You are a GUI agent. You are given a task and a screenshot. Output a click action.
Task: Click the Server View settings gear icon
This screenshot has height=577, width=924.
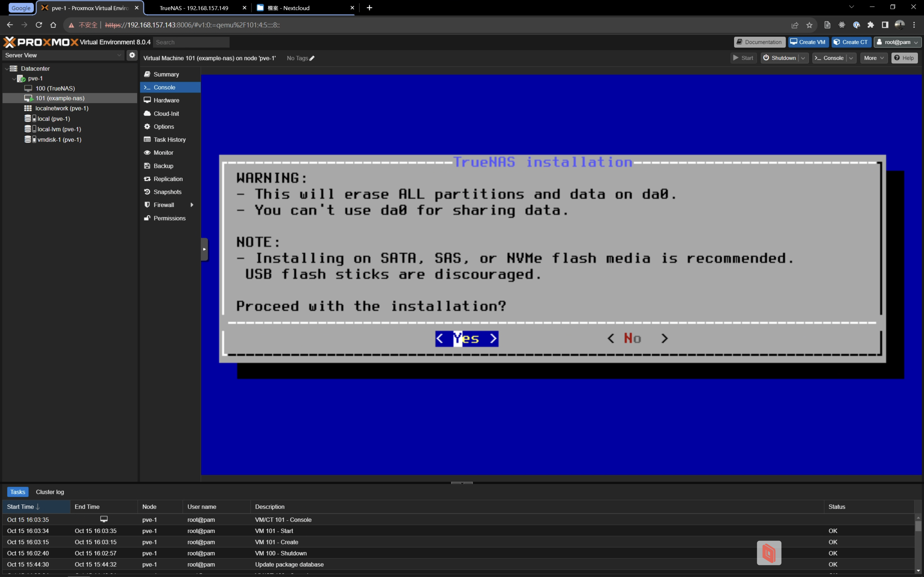point(132,55)
